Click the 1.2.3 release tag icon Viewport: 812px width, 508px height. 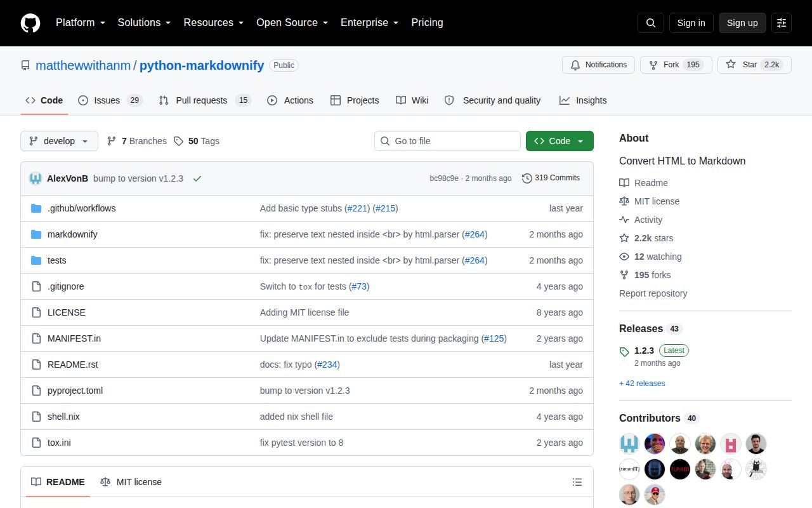pos(624,351)
